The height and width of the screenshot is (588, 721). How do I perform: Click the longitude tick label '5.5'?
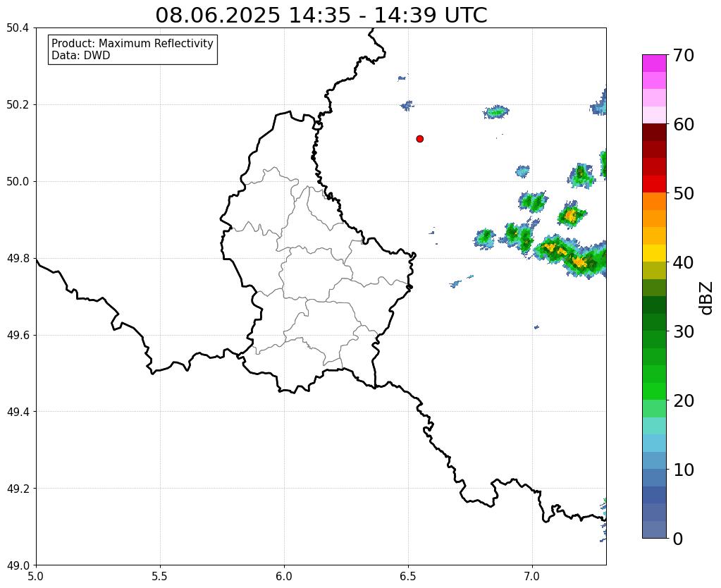pyautogui.click(x=160, y=576)
